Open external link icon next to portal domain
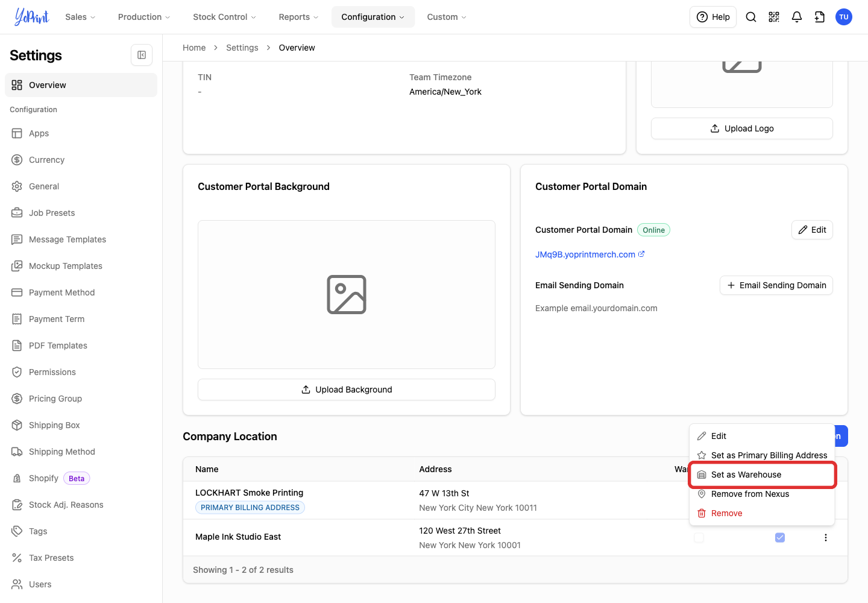This screenshot has height=603, width=868. click(x=641, y=254)
